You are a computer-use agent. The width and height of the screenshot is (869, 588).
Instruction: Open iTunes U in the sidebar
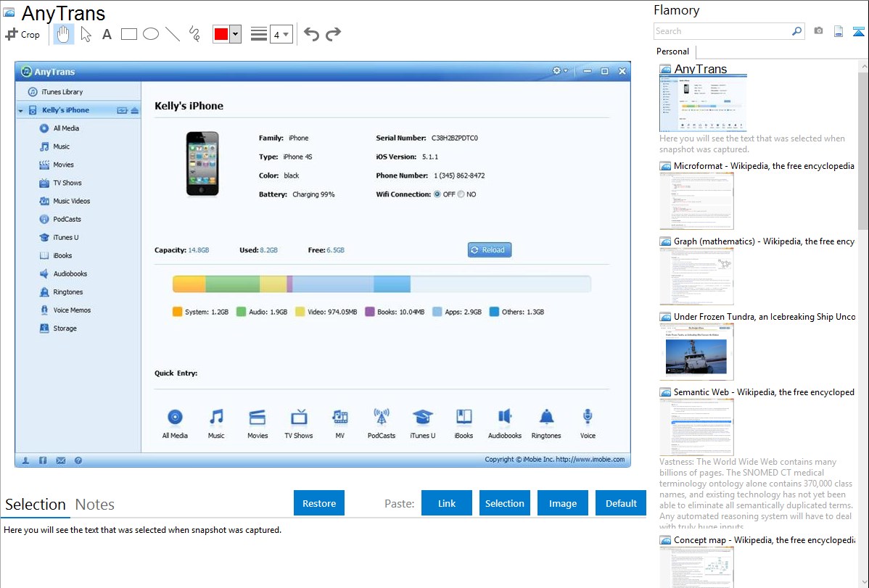pos(59,237)
